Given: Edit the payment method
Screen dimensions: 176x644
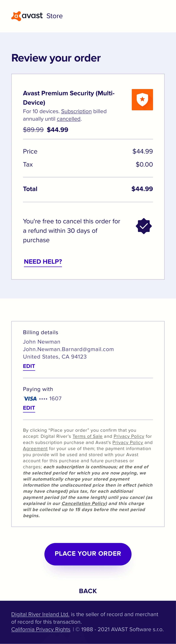Looking at the screenshot, I should 29,408.
